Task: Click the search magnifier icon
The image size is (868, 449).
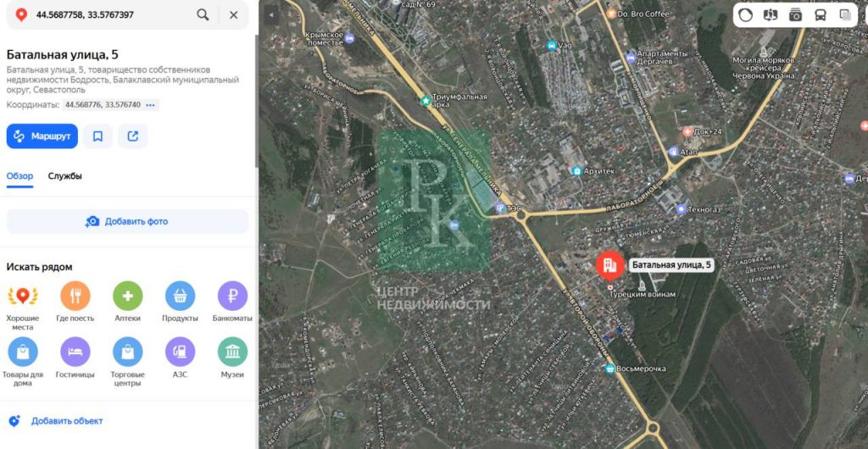Action: coord(203,15)
